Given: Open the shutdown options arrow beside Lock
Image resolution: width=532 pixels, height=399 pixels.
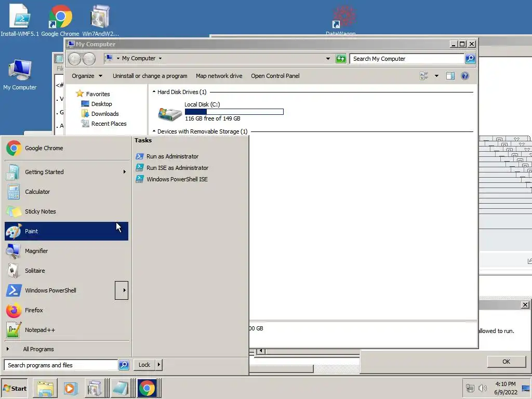Looking at the screenshot, I should pyautogui.click(x=159, y=365).
